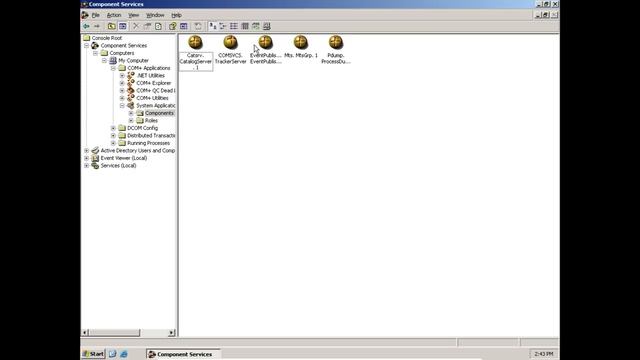The width and height of the screenshot is (640, 360).
Task: Select the Pdump.ProcessDump component icon
Action: point(336,42)
